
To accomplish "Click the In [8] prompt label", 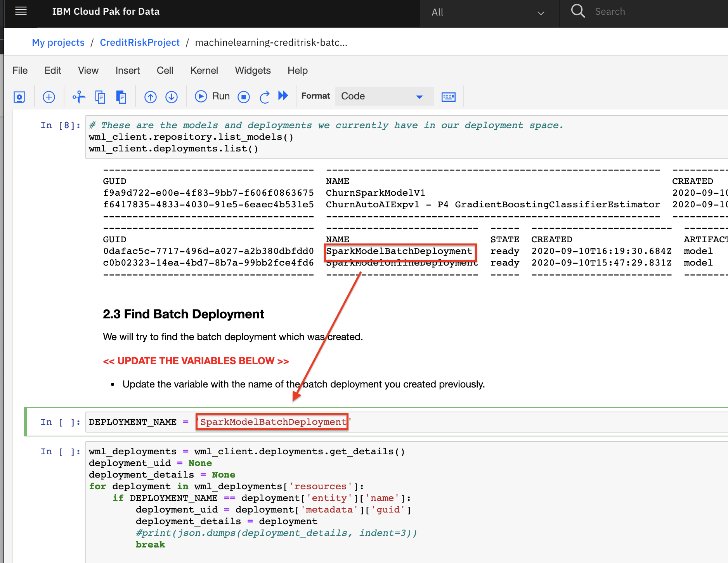I will tap(60, 125).
